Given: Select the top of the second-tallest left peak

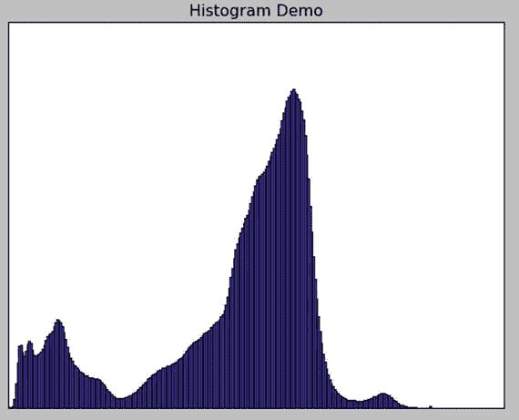Looking at the screenshot, I should [58, 321].
